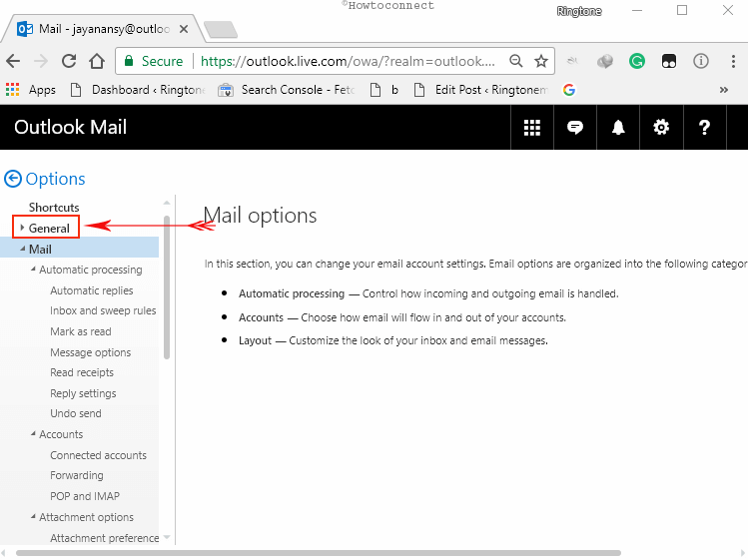Image resolution: width=748 pixels, height=560 pixels.
Task: Open Chrome three-dot menu
Action: 733,61
